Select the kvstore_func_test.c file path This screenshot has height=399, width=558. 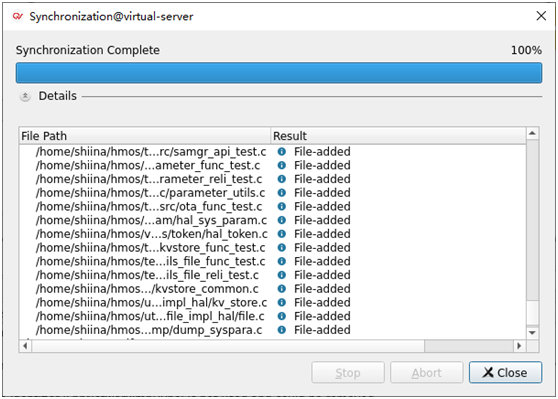pos(151,248)
